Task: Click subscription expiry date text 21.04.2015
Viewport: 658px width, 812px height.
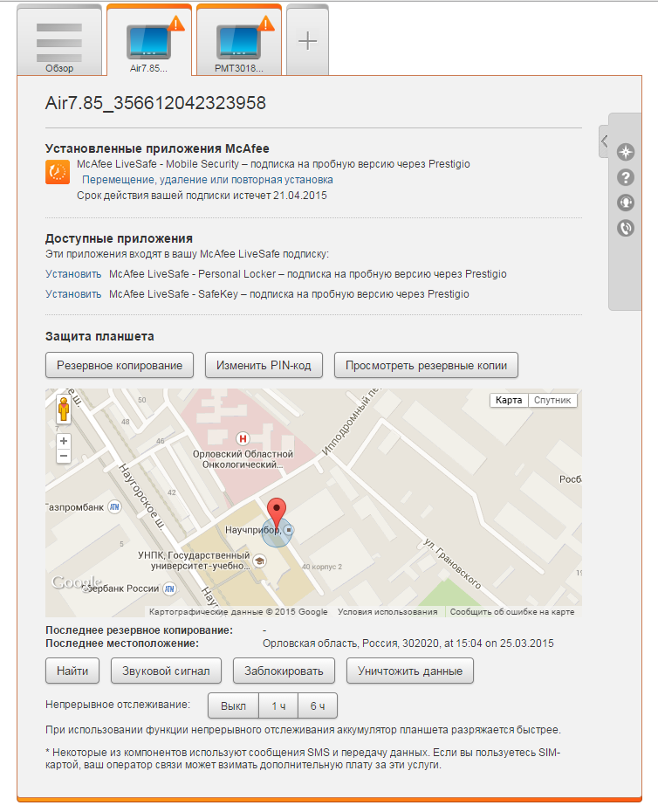Action: (x=300, y=196)
